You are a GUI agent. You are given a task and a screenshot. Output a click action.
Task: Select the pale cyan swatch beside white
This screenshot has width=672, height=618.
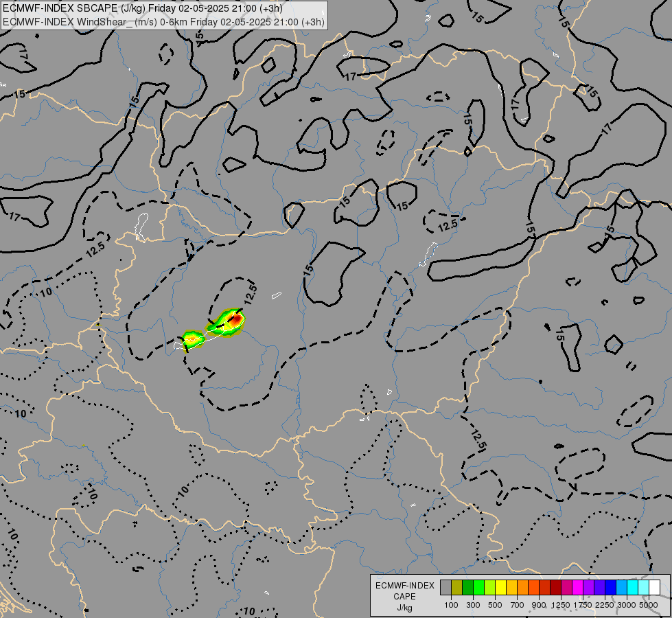[644, 588]
